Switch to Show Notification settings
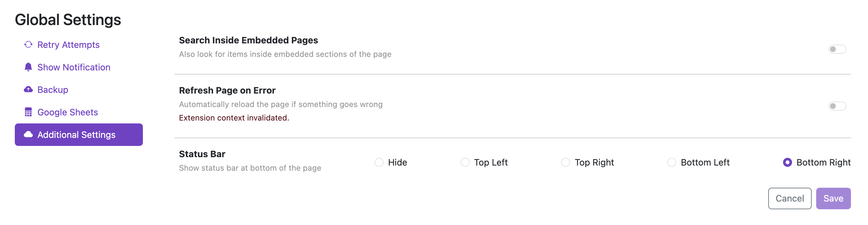Viewport: 868px width, 225px height. [74, 67]
